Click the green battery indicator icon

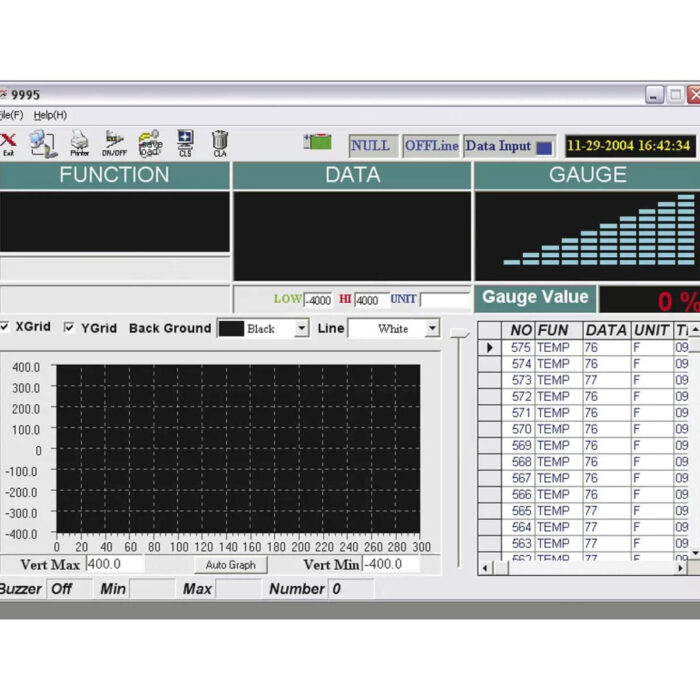[318, 143]
